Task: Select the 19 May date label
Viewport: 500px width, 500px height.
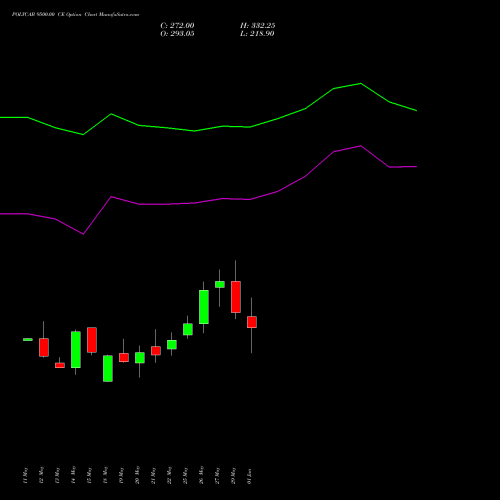Action: coord(121,476)
